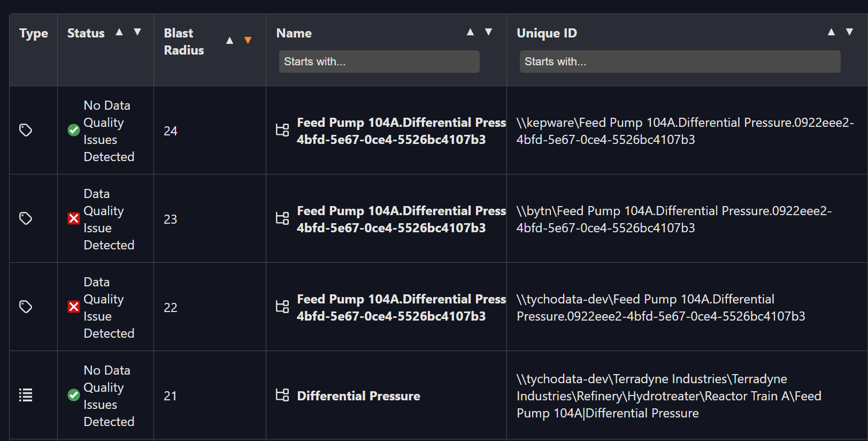Sort Blast Radius ascending
Screen dimensions: 868x441
tap(229, 41)
